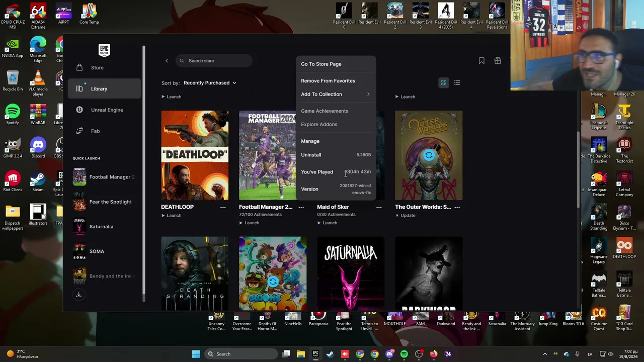Open the NVIDIA App desktop icon
Screen dimensions: 644x362
13,47
